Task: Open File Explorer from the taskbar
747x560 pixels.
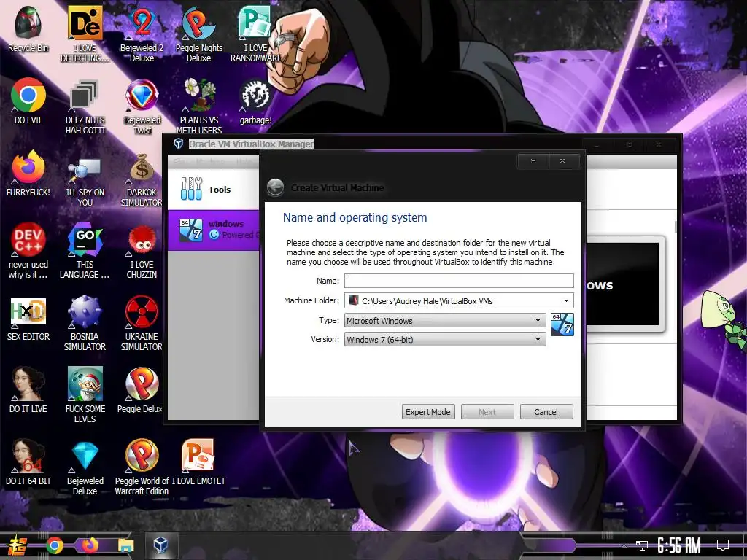Action: pyautogui.click(x=125, y=545)
